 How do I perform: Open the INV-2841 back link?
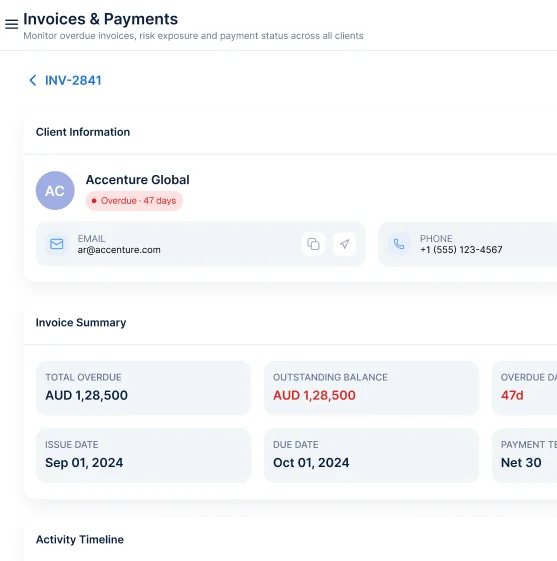click(x=73, y=81)
